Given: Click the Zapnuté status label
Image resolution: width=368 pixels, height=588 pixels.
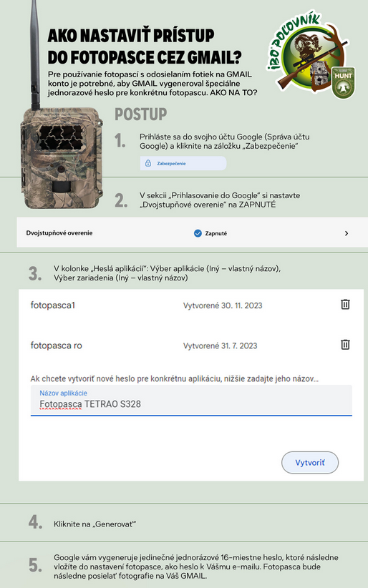Looking at the screenshot, I should (216, 233).
